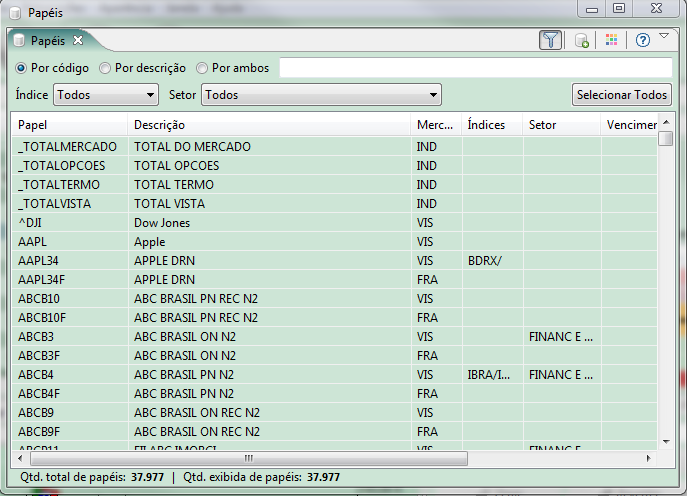Sort by Descrição column header
Image resolution: width=687 pixels, height=496 pixels.
pyautogui.click(x=269, y=125)
